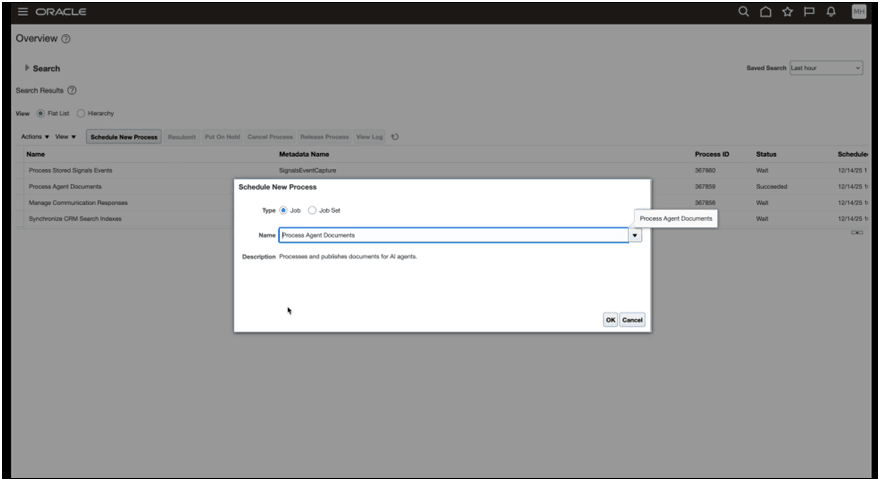Viewport: 880px width, 481px height.
Task: Click the Oracle logo
Action: coord(61,12)
